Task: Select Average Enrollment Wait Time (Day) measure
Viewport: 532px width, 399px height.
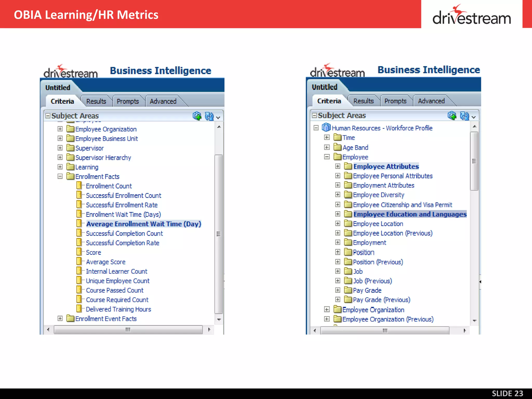Action: (143, 224)
